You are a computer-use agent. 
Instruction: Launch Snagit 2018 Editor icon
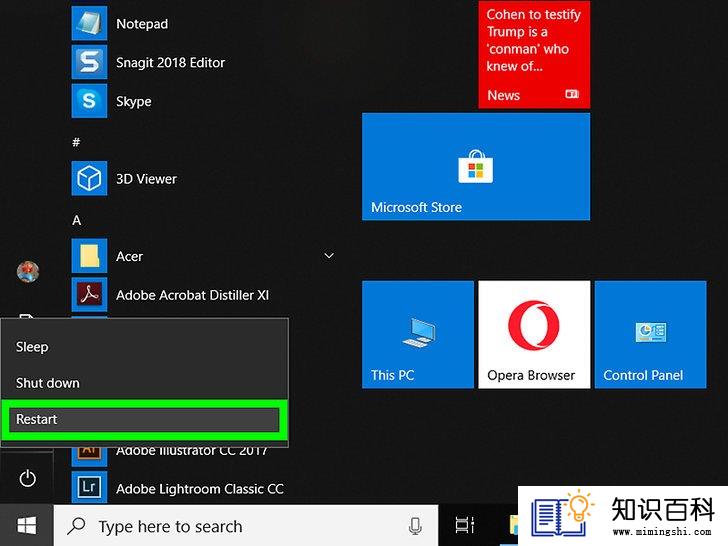[x=89, y=62]
